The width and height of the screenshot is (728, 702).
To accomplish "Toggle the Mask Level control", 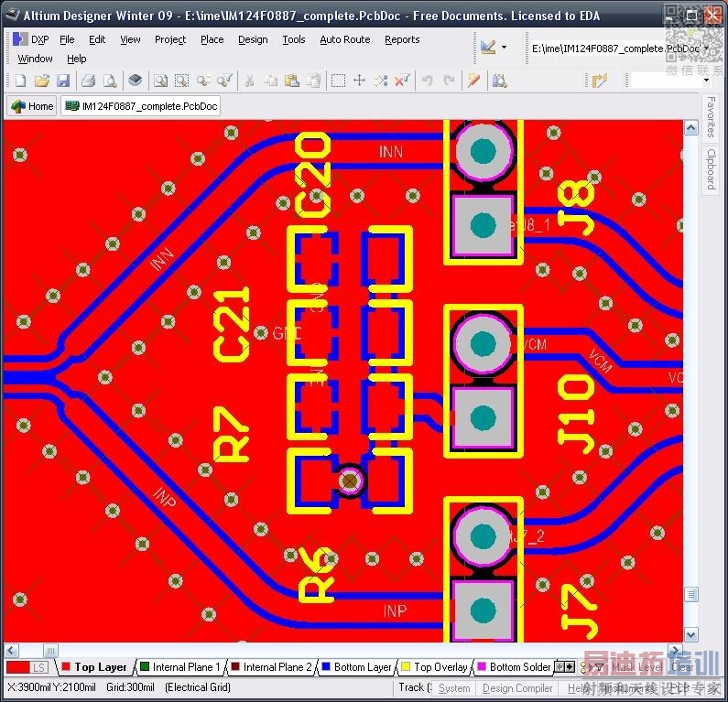I will 636,667.
